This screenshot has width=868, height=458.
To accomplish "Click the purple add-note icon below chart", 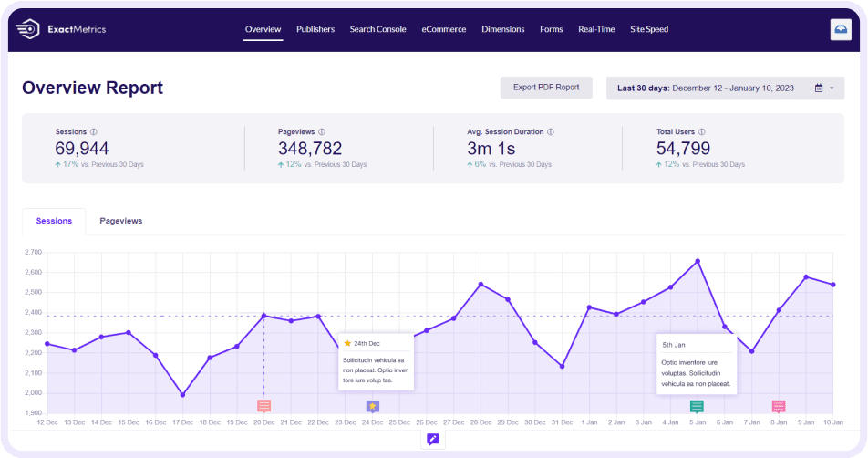I will (x=433, y=439).
